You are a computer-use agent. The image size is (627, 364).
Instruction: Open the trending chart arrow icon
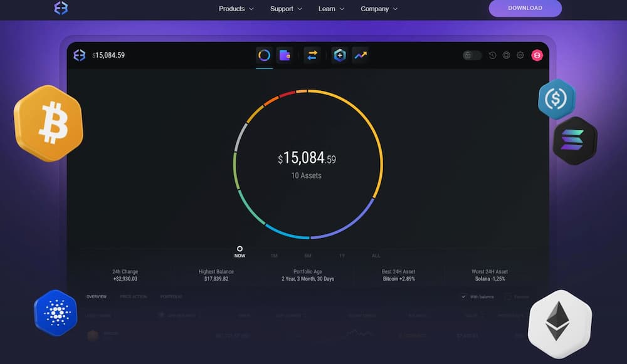coord(361,55)
